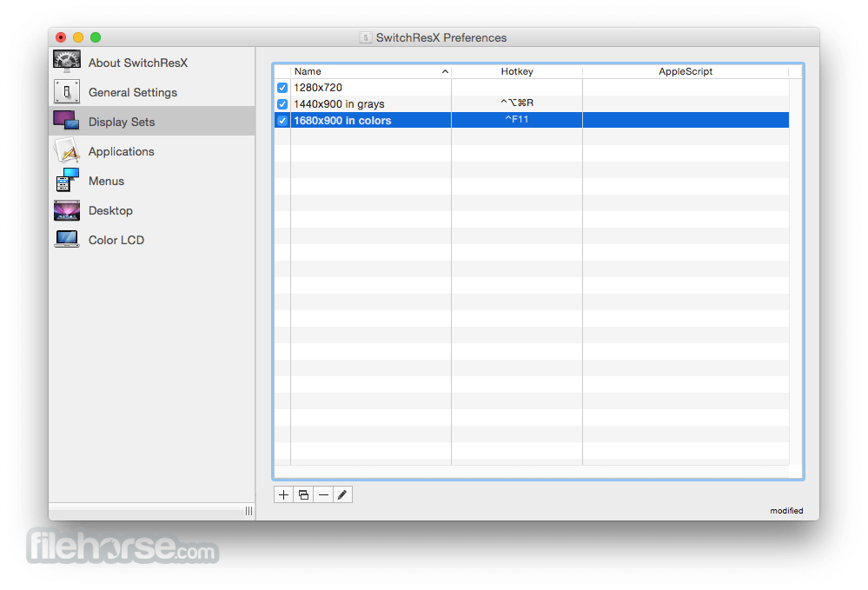Open the Desktop sidebar icon

pos(67,210)
